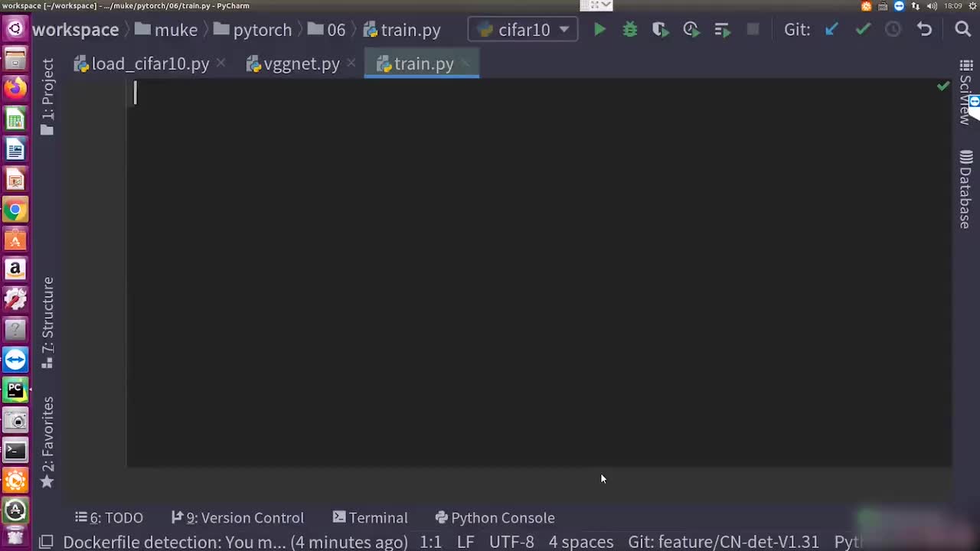Change the 4 spaces indent setting
This screenshot has height=551, width=980.
pos(581,543)
